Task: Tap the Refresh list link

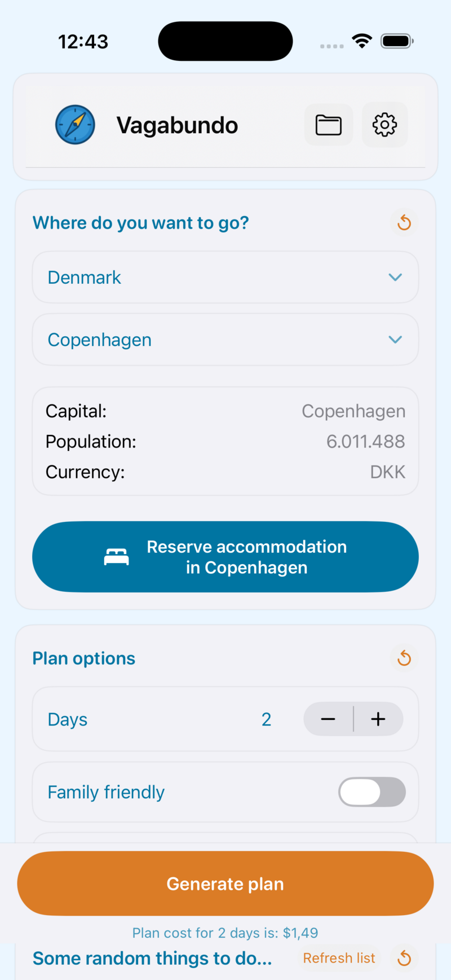Action: click(x=339, y=958)
